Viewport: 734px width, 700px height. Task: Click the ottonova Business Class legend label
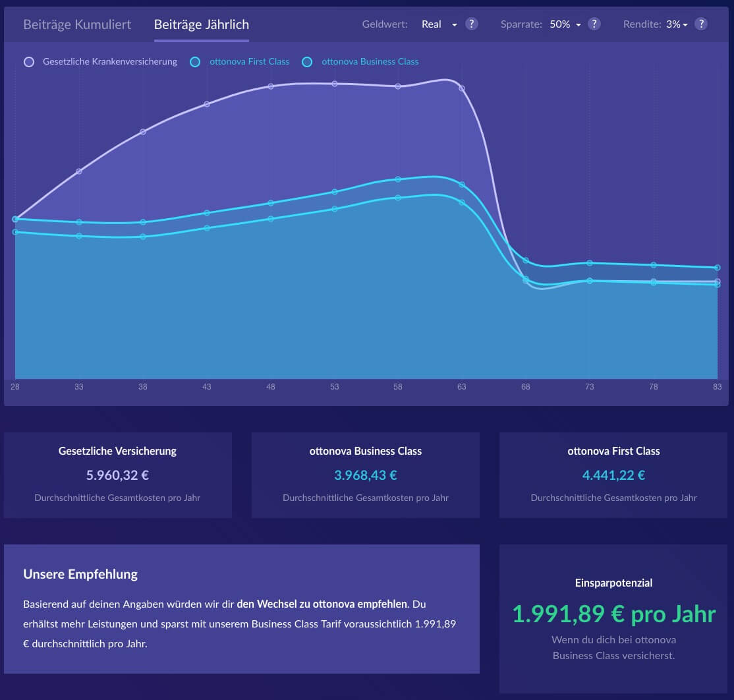pos(370,61)
